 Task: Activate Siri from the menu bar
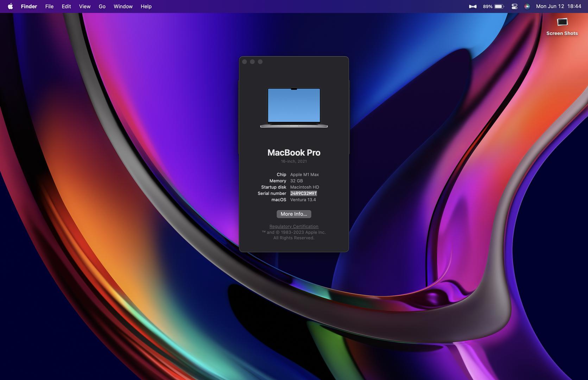pos(527,6)
